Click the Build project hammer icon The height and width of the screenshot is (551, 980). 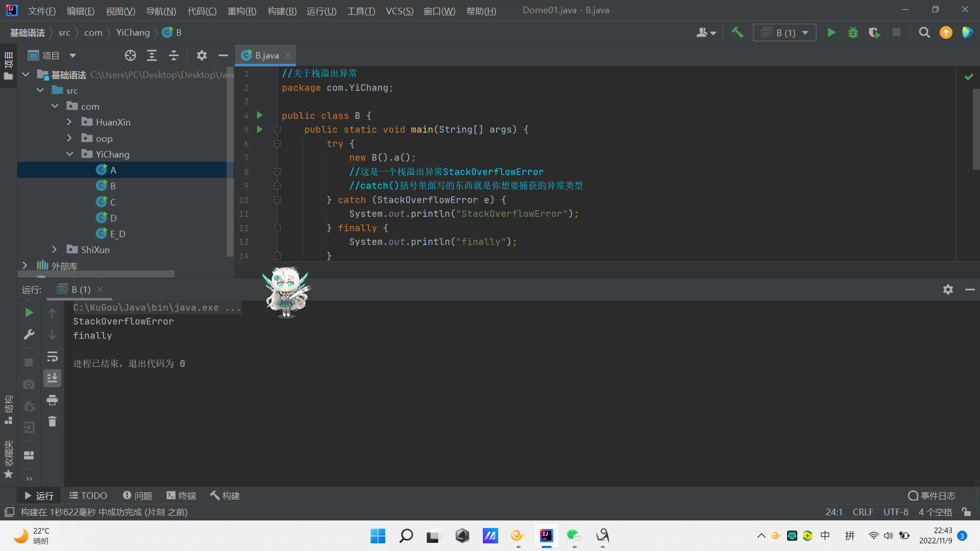737,33
